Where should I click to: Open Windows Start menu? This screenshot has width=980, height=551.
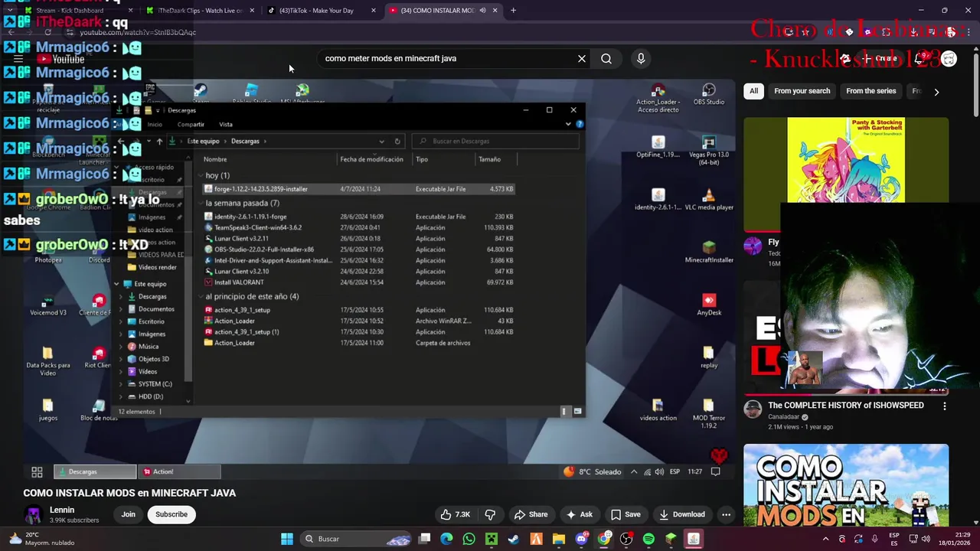[287, 539]
